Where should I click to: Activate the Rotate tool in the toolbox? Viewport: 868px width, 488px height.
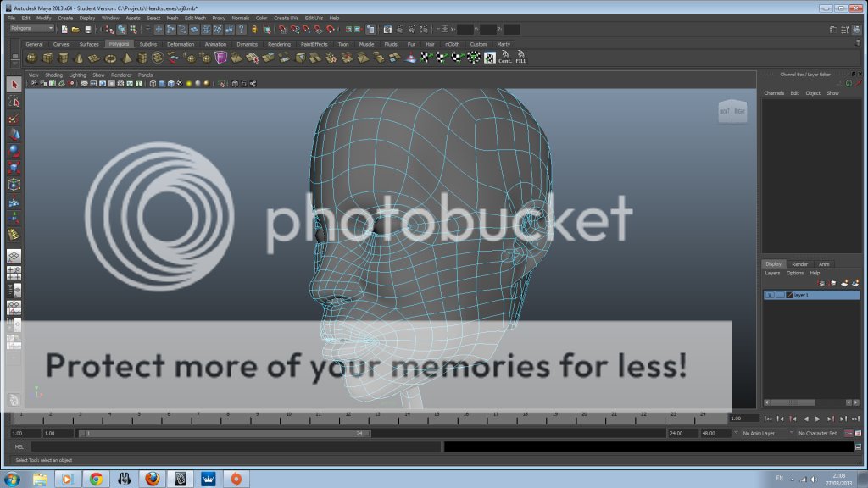coord(14,151)
